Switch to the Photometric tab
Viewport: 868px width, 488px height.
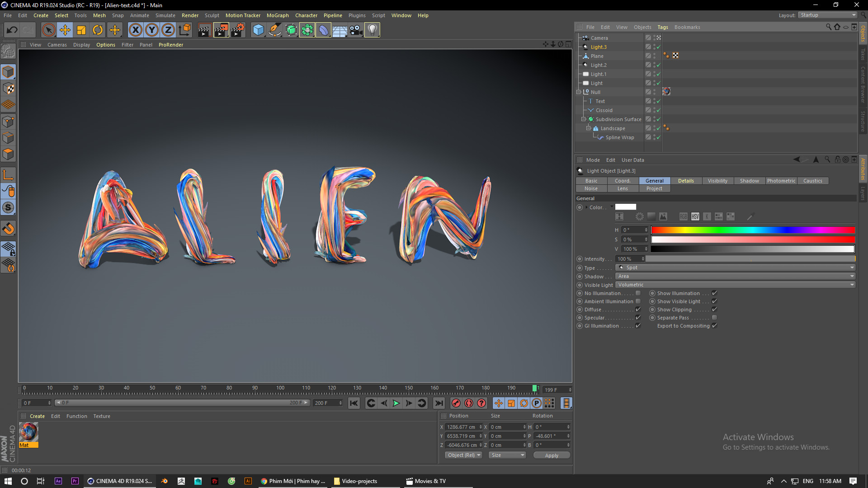click(x=781, y=181)
